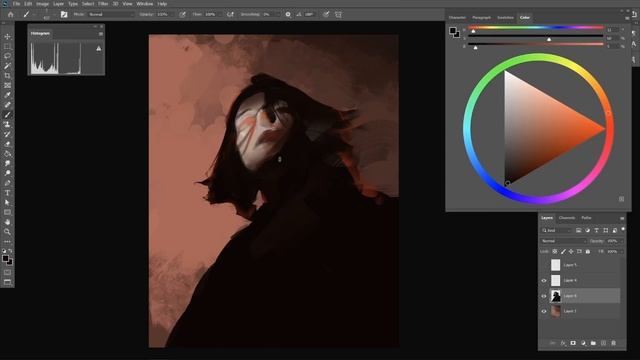Open layer Opacity dropdown in Layers panel
Image resolution: width=640 pixels, height=360 pixels.
point(621,241)
